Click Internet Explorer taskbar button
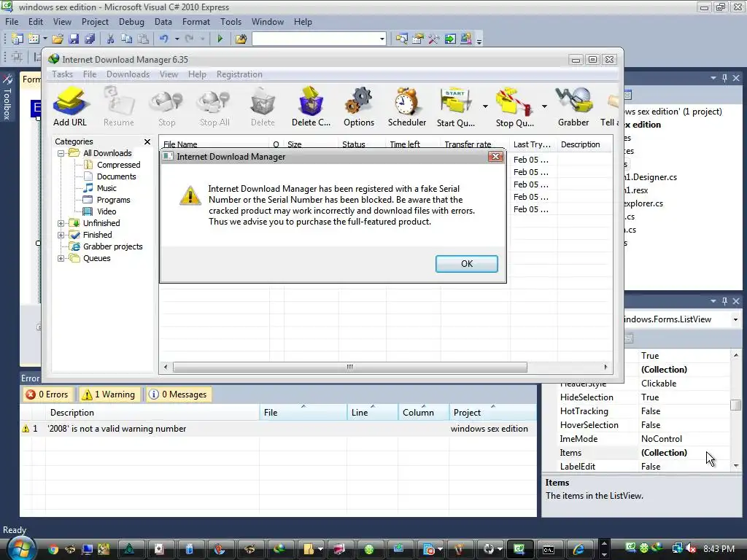 click(x=578, y=550)
